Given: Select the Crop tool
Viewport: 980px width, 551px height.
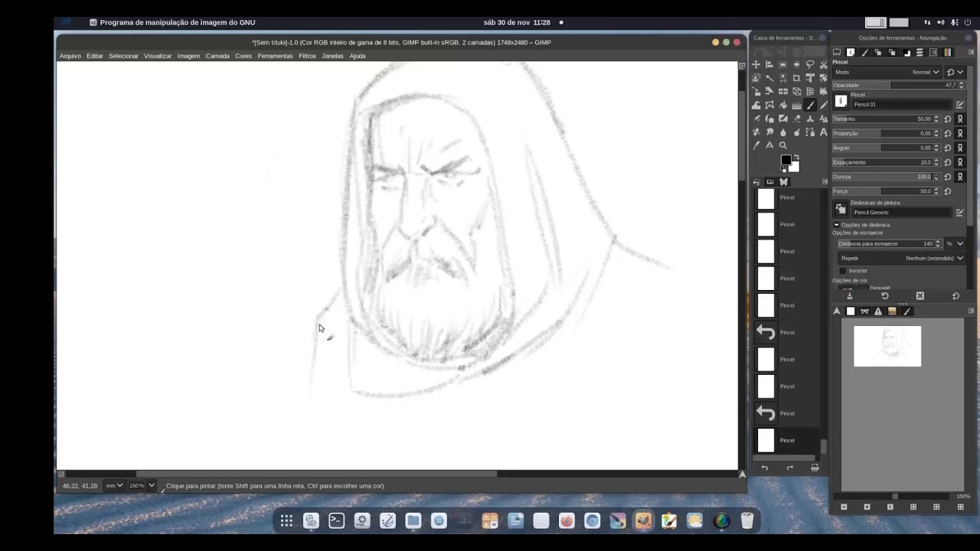Looking at the screenshot, I should point(796,78).
